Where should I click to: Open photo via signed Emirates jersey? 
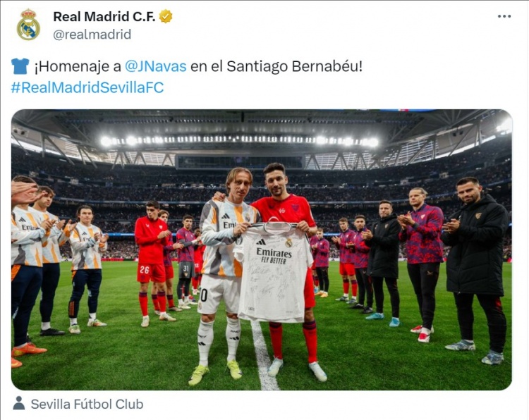coord(274,272)
